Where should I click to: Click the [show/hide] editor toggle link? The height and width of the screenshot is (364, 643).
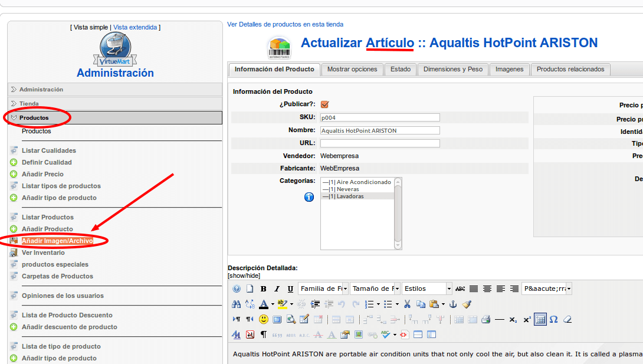244,276
